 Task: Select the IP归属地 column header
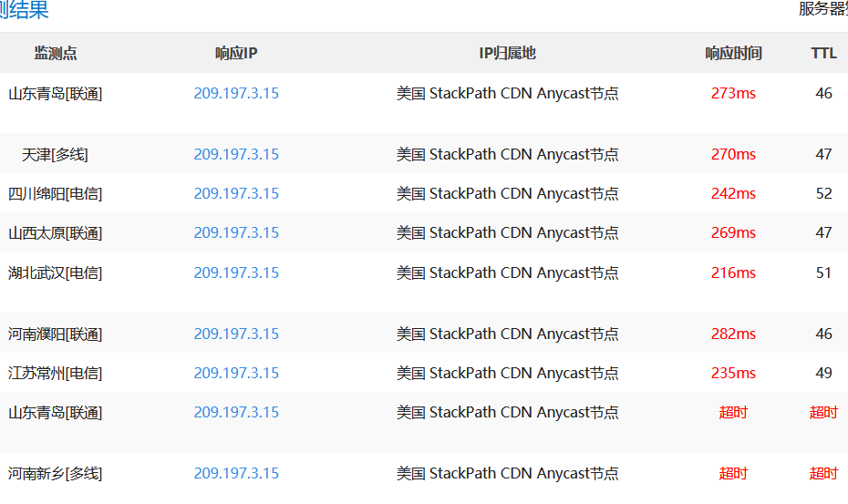507,53
